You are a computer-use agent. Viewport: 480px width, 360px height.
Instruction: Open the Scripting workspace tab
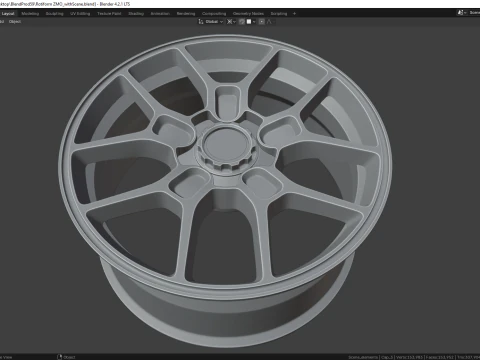279,14
